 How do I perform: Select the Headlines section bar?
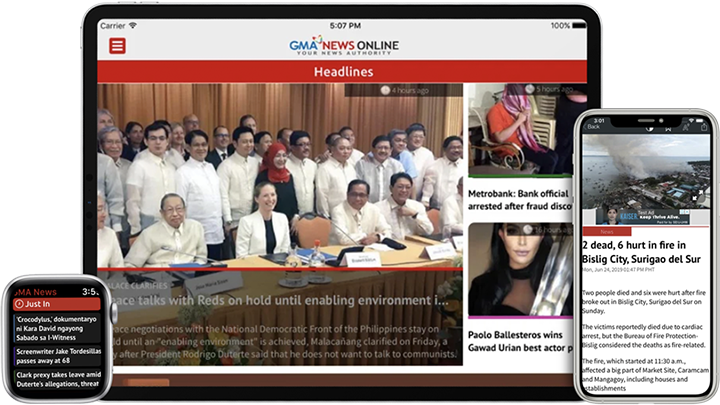click(344, 73)
